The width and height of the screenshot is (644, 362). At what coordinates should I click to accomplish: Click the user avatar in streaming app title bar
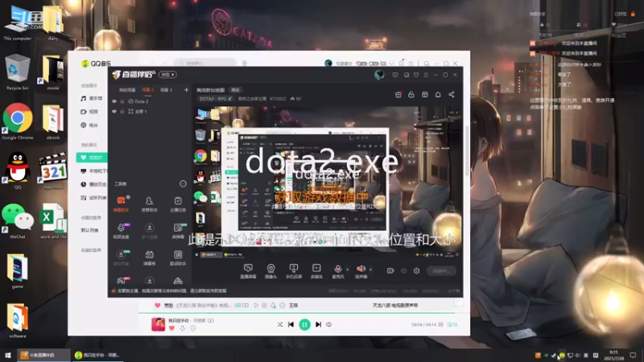(379, 75)
